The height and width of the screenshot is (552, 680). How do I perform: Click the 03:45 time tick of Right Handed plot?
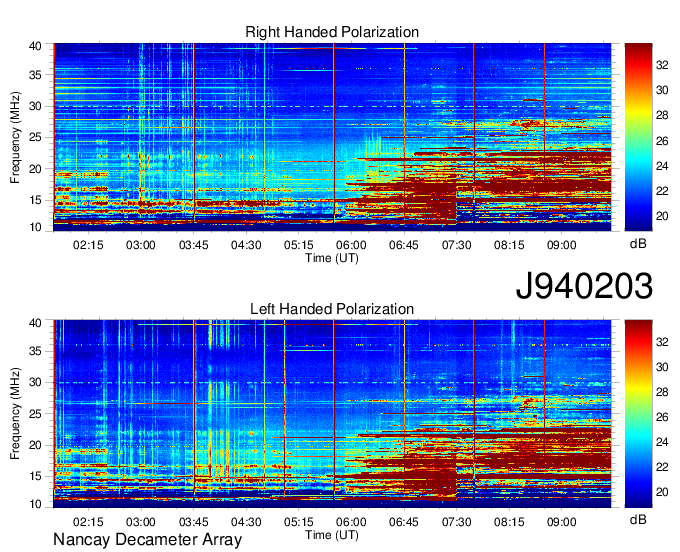click(193, 245)
